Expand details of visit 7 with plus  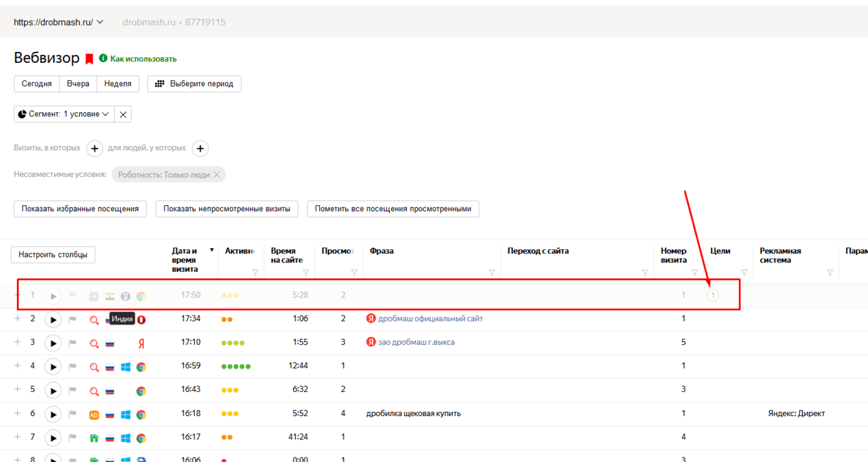click(x=17, y=436)
